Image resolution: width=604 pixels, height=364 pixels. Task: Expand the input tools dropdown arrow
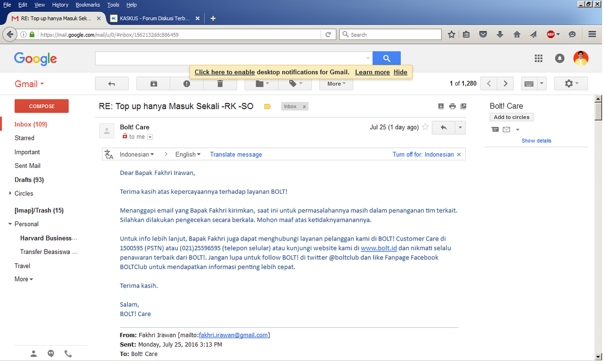tap(542, 83)
